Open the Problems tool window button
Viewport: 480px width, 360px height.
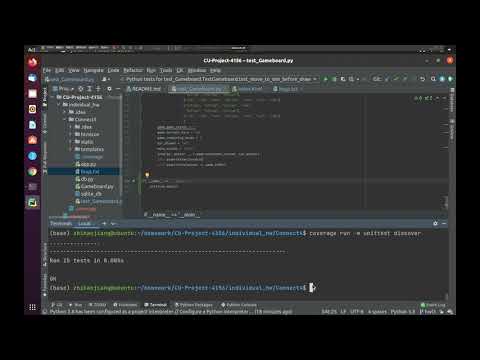[x=125, y=305]
